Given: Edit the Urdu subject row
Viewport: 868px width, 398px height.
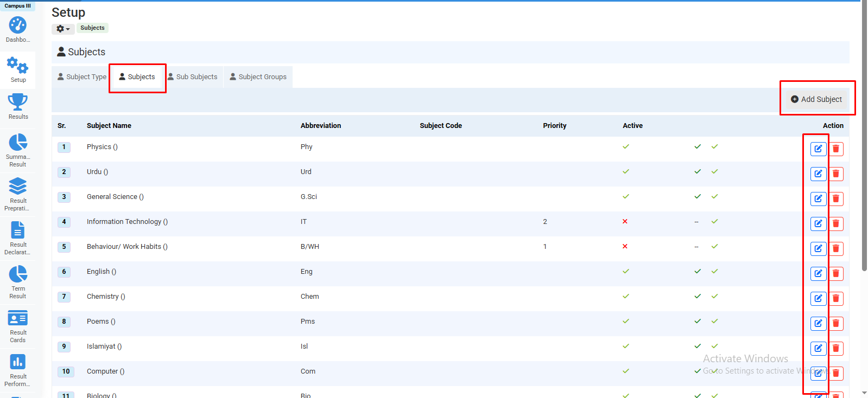Looking at the screenshot, I should coord(818,174).
